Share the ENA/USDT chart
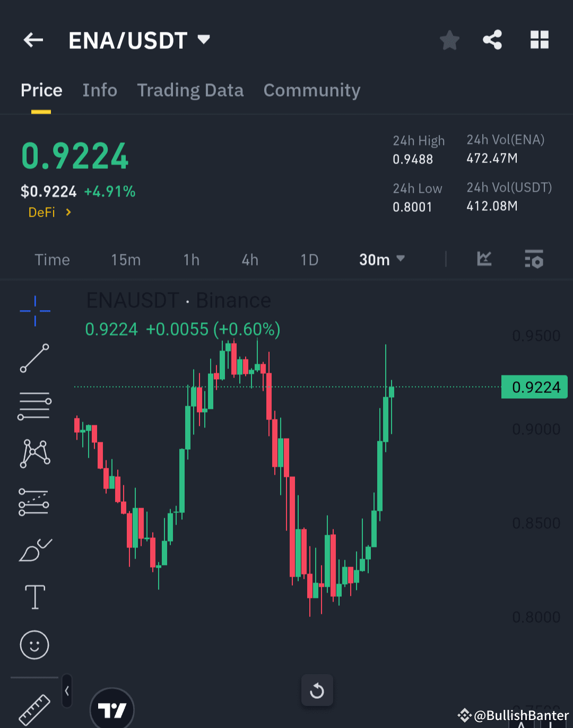The image size is (573, 728). point(492,39)
